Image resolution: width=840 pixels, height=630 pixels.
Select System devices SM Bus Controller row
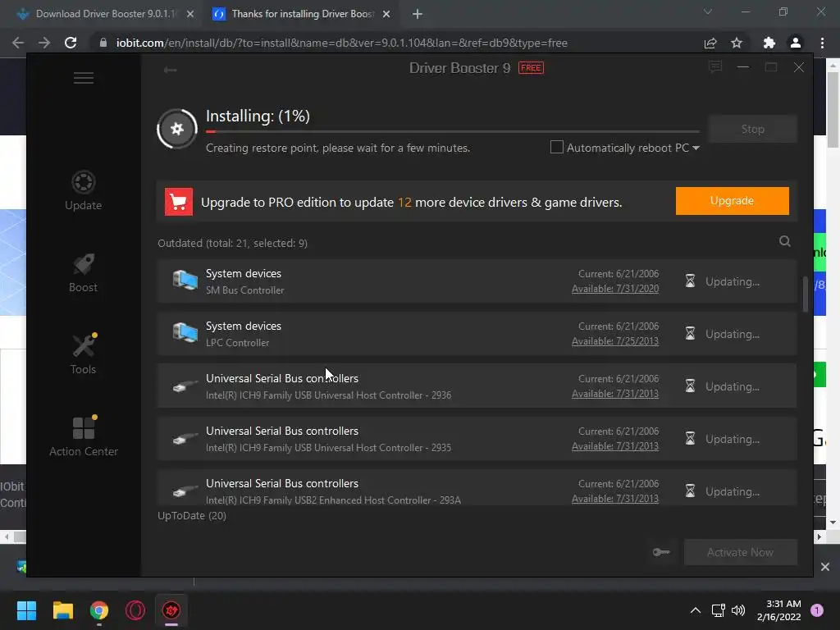[477, 281]
